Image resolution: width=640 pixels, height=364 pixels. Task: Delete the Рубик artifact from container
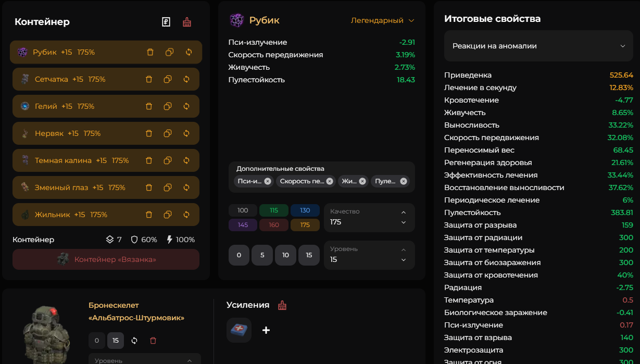pyautogui.click(x=150, y=52)
